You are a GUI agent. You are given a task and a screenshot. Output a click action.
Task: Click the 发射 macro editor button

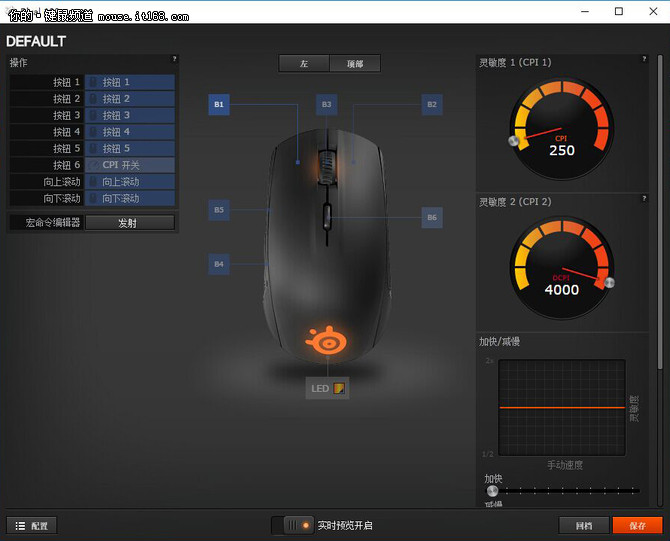click(x=130, y=223)
